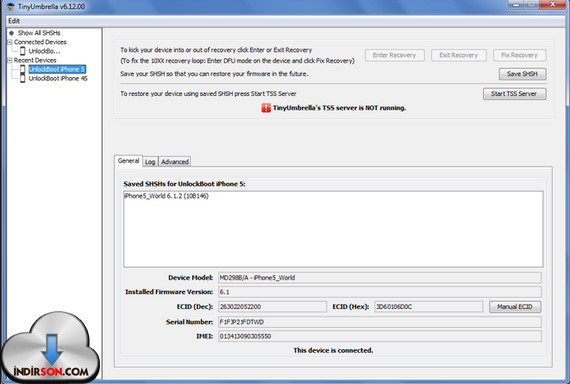Click the Serial Number field
The width and height of the screenshot is (570, 384).
380,322
